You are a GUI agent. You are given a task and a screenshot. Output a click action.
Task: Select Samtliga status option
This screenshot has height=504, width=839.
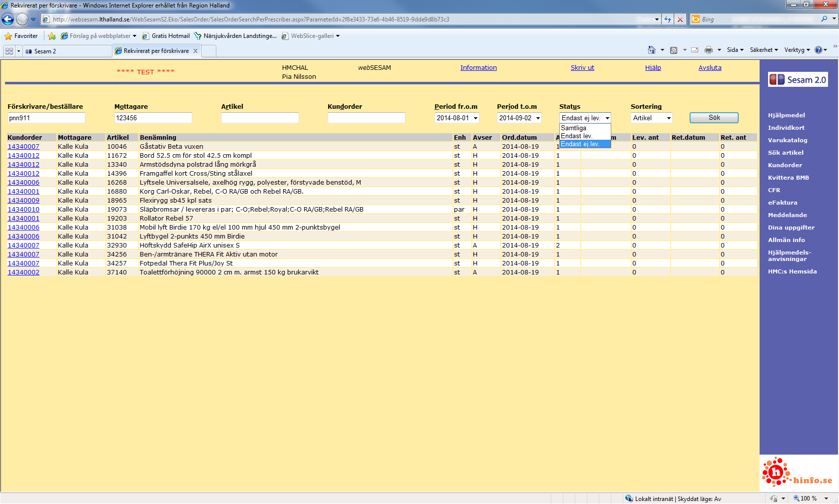[x=585, y=128]
